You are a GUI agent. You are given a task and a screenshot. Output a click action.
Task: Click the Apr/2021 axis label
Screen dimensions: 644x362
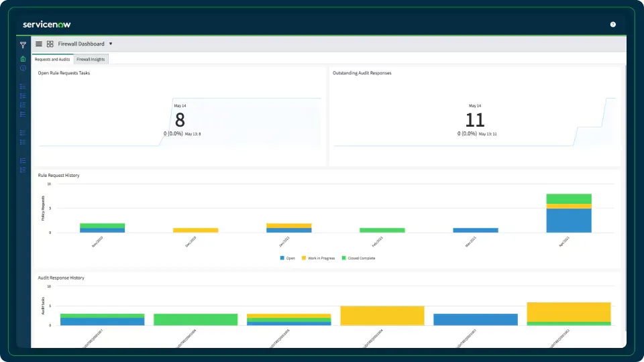[564, 242]
